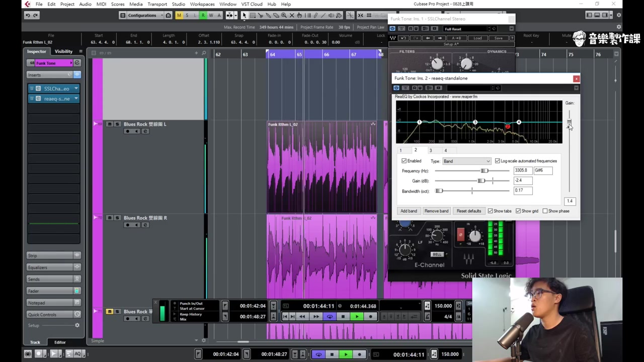Click the Gain (dB) band slider handle
Screen dimensions: 644x362
(x=481, y=181)
